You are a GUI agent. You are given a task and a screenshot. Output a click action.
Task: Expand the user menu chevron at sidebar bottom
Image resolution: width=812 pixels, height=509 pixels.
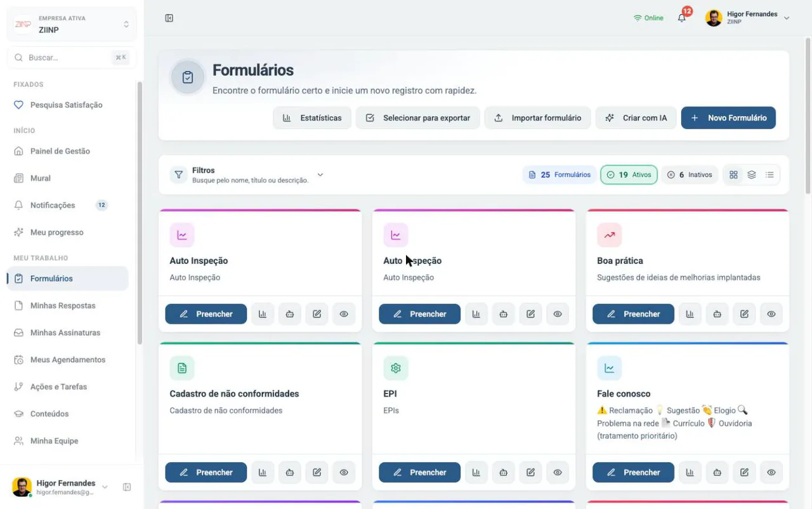click(x=105, y=487)
